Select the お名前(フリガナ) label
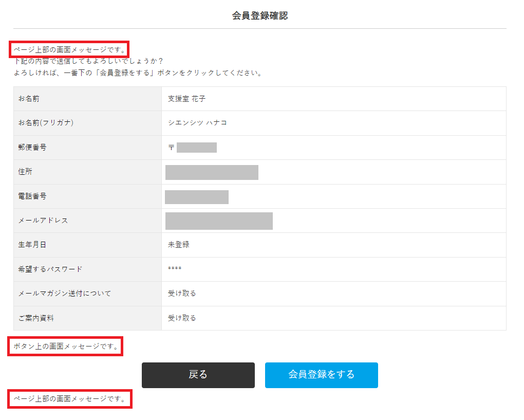The height and width of the screenshot is (420, 524). (x=45, y=123)
